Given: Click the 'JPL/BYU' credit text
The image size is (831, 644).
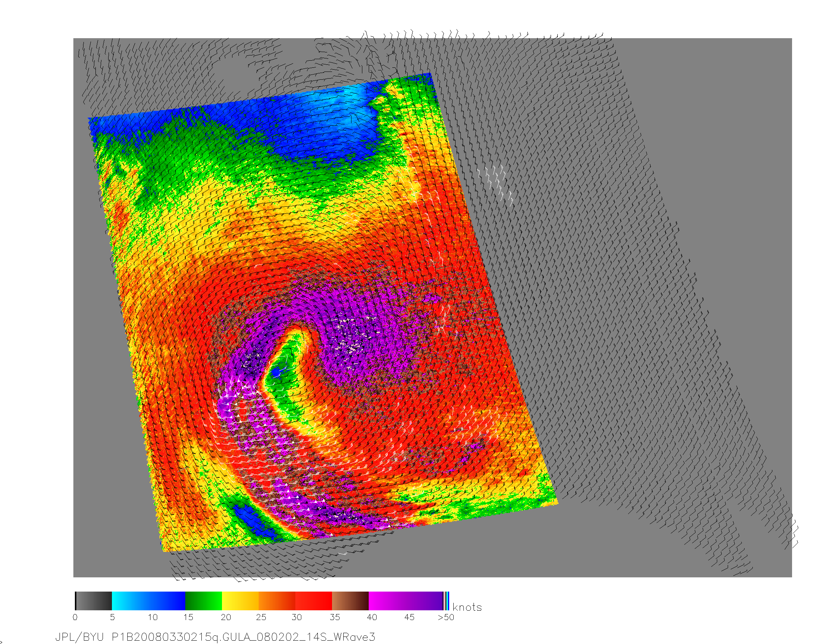Looking at the screenshot, I should [x=79, y=637].
